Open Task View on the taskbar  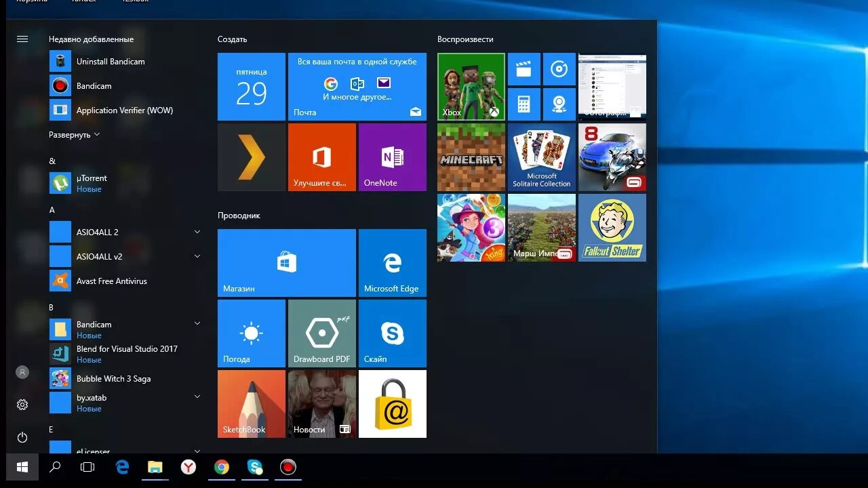(x=87, y=467)
